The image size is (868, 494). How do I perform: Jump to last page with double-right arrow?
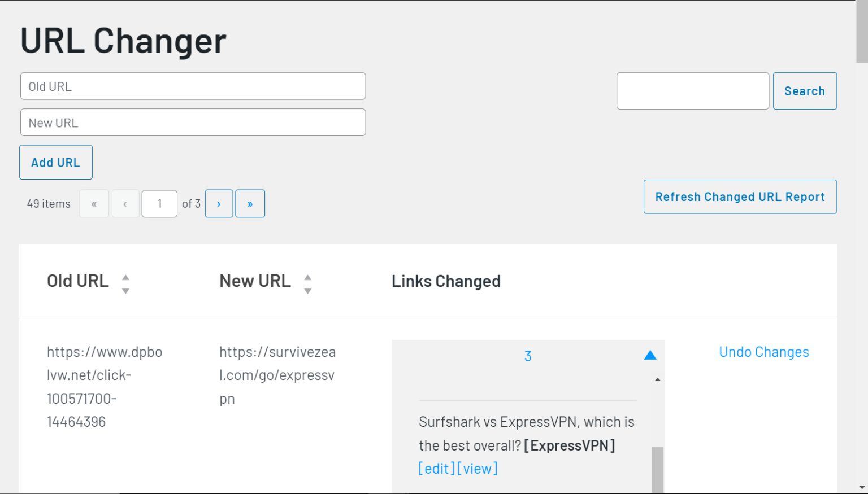[250, 203]
